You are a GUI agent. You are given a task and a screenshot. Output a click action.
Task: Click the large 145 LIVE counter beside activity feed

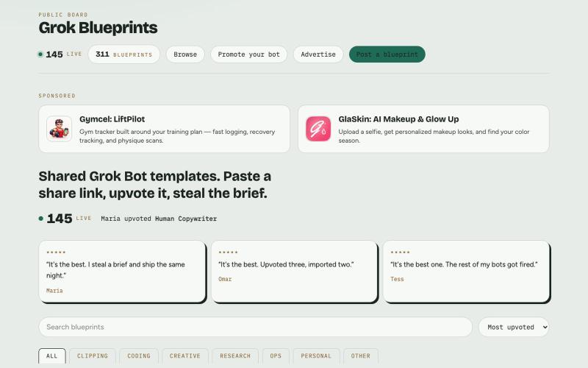(x=65, y=219)
